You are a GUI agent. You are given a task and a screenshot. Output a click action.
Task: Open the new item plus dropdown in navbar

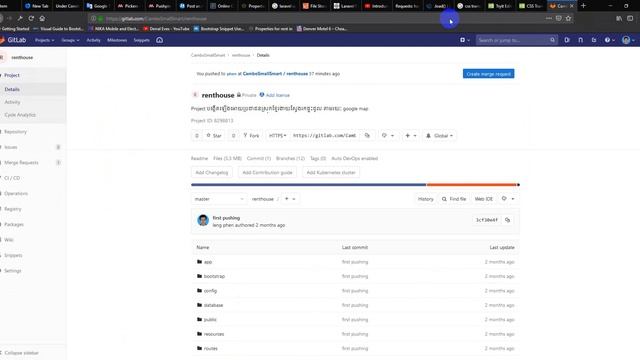click(x=464, y=40)
